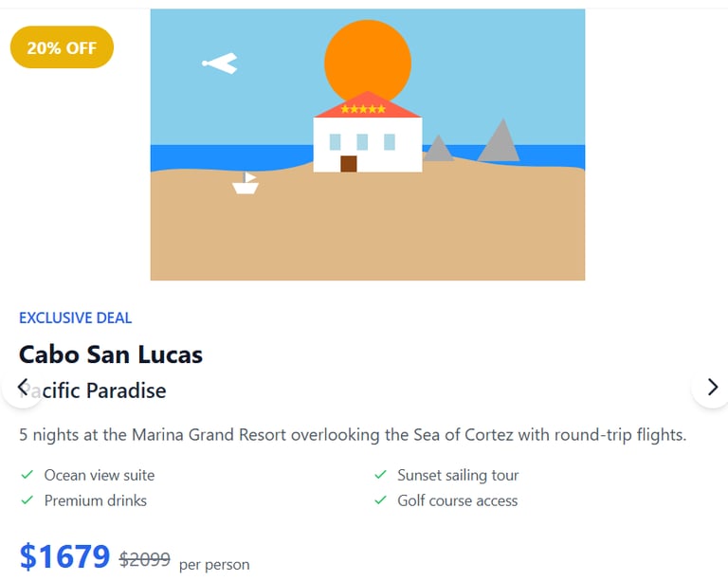Image resolution: width=728 pixels, height=581 pixels.
Task: Click the crossed-out $2099 original price
Action: (x=145, y=560)
